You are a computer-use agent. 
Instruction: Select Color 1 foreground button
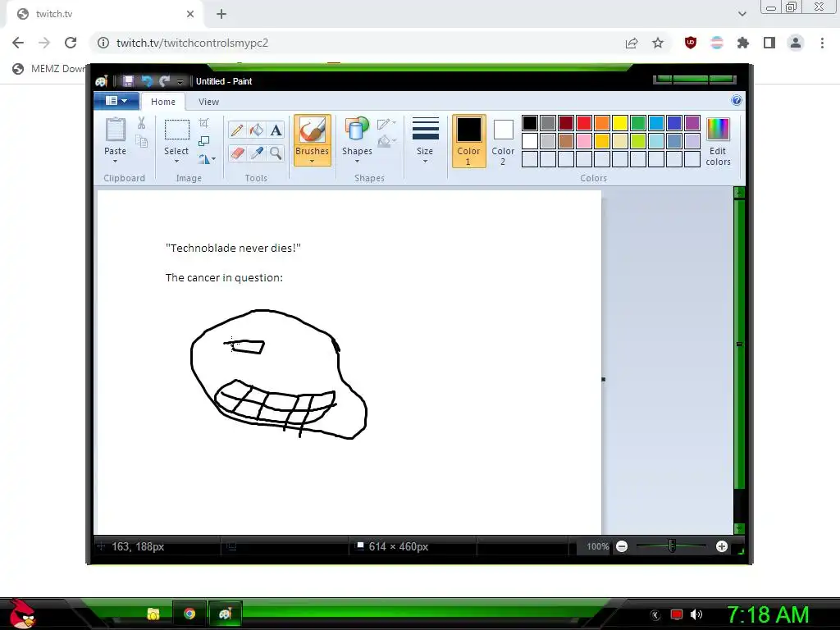468,141
